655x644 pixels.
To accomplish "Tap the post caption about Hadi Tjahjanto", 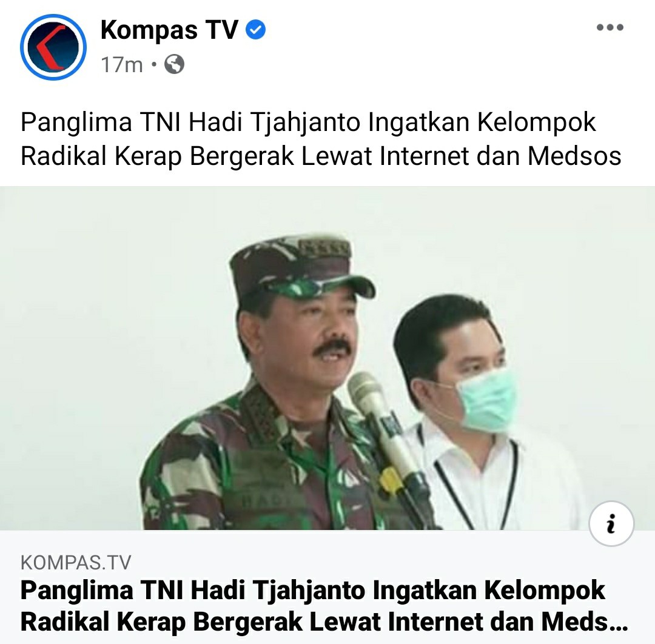I will coord(321,139).
